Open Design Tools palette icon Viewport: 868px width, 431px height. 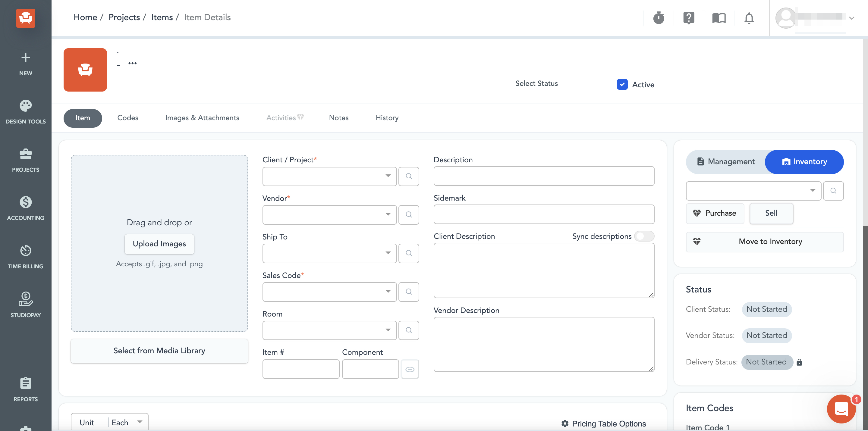pyautogui.click(x=26, y=106)
